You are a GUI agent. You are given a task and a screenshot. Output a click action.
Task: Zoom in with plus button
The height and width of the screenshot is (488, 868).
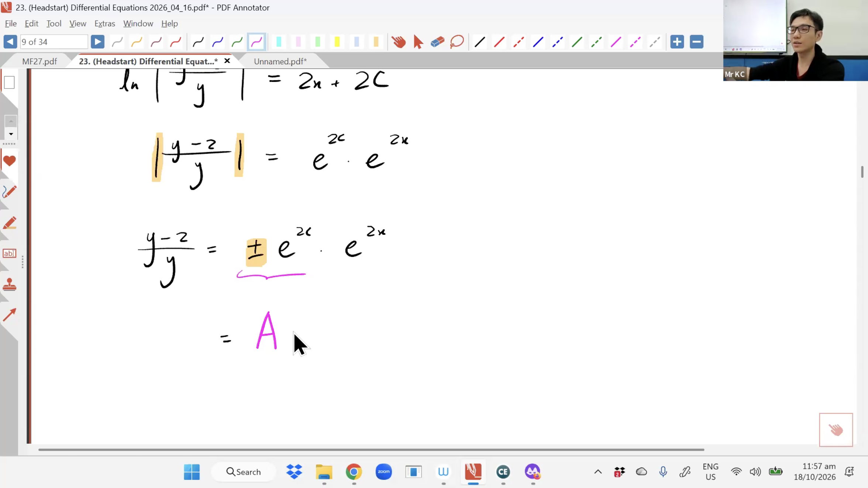pos(677,42)
